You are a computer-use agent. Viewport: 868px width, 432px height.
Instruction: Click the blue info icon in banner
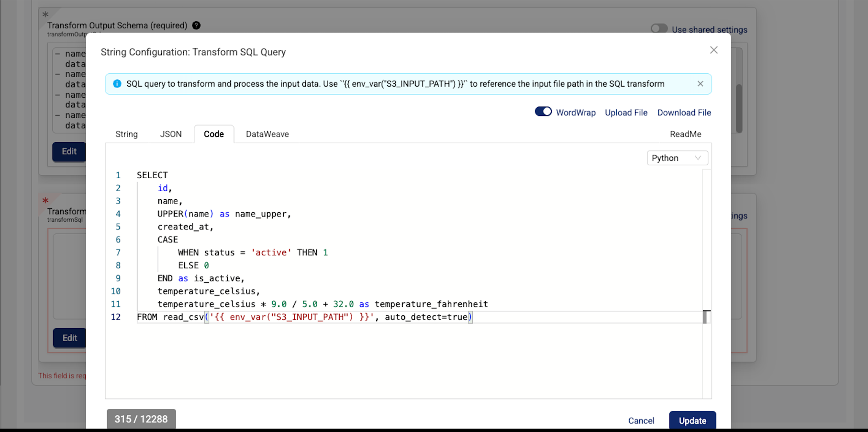(x=117, y=84)
